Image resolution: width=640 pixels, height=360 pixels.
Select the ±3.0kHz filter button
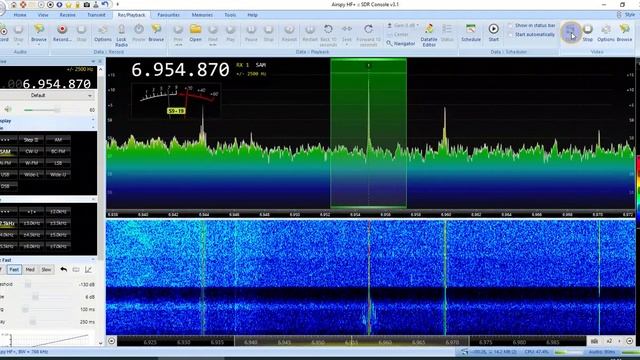31,223
